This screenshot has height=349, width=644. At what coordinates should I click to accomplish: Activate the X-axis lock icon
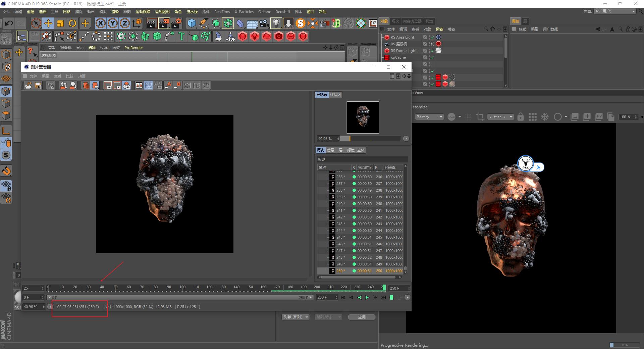(x=100, y=23)
